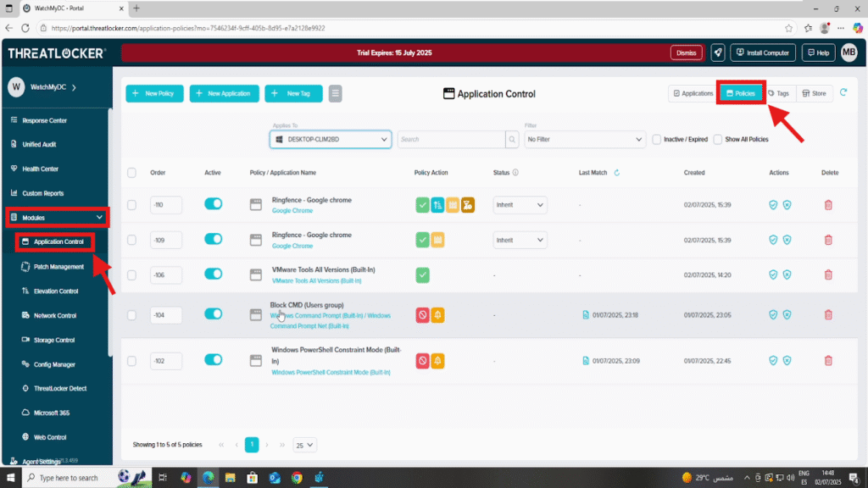The height and width of the screenshot is (488, 868).
Task: Click the rocket icon in top banner
Action: (x=717, y=53)
